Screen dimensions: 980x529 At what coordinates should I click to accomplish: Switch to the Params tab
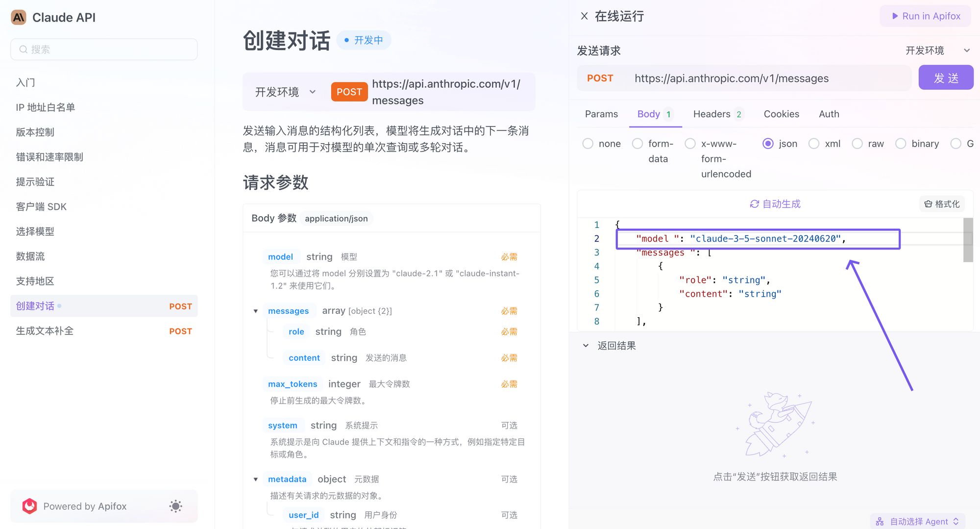coord(601,114)
